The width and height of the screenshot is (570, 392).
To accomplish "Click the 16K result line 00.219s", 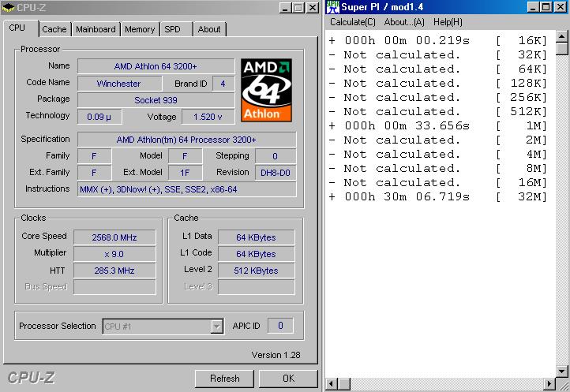I will click(x=437, y=41).
